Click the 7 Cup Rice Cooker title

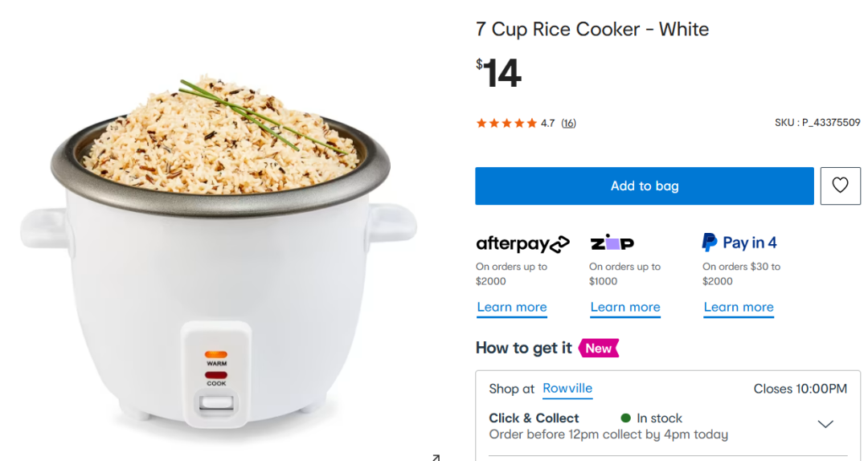click(x=592, y=30)
